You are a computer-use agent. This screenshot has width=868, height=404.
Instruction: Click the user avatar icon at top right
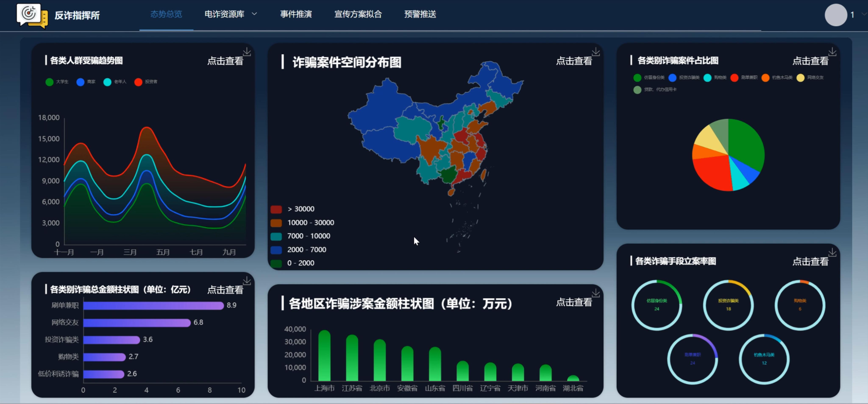click(836, 15)
